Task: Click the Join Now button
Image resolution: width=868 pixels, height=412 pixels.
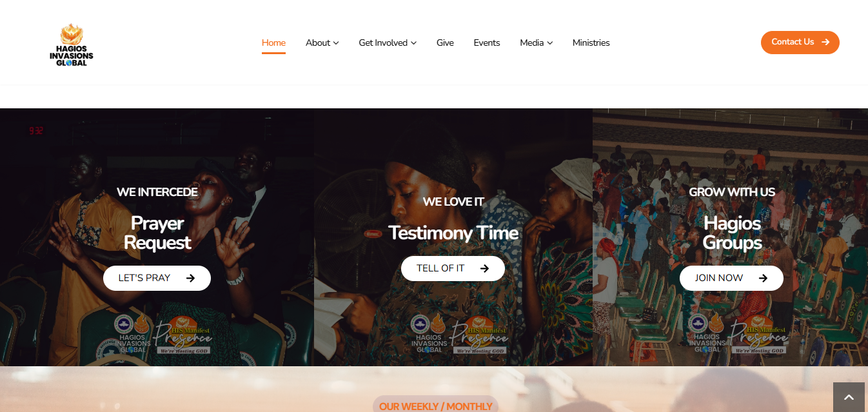Action: click(731, 278)
